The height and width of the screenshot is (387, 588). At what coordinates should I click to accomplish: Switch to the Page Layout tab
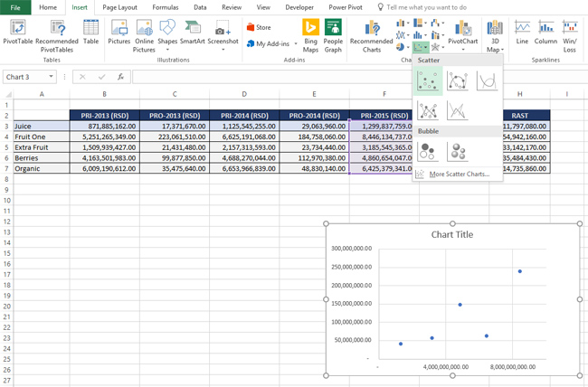[x=119, y=7]
